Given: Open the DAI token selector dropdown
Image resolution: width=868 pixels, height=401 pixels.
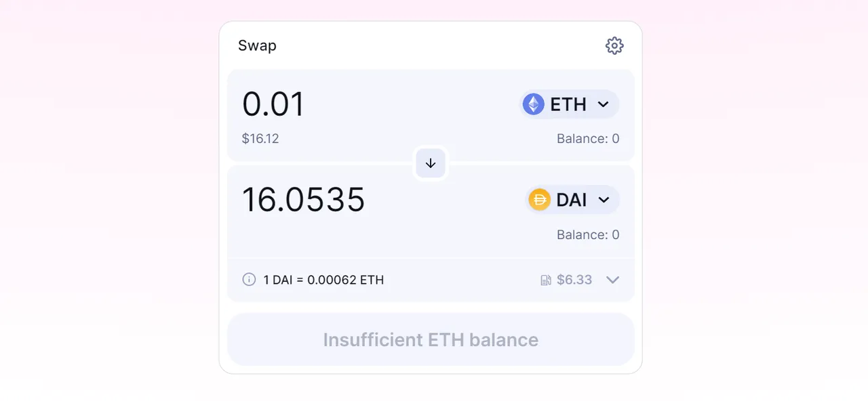Looking at the screenshot, I should (x=572, y=200).
